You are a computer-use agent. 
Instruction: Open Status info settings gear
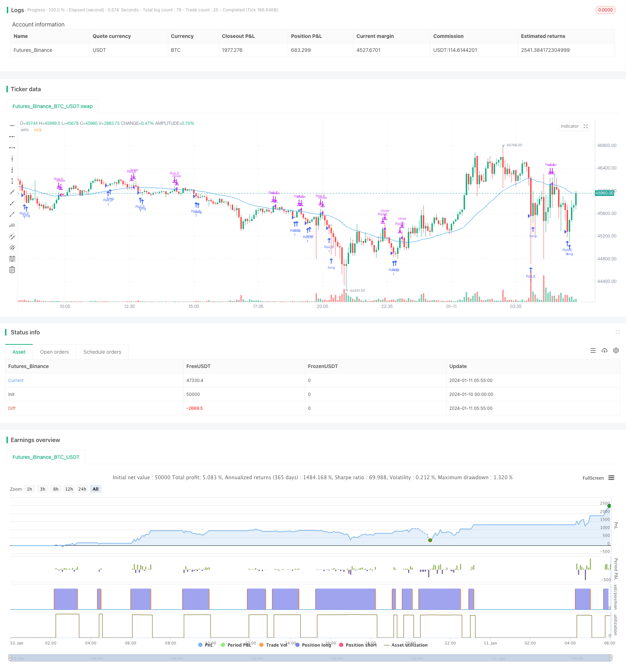click(x=616, y=350)
